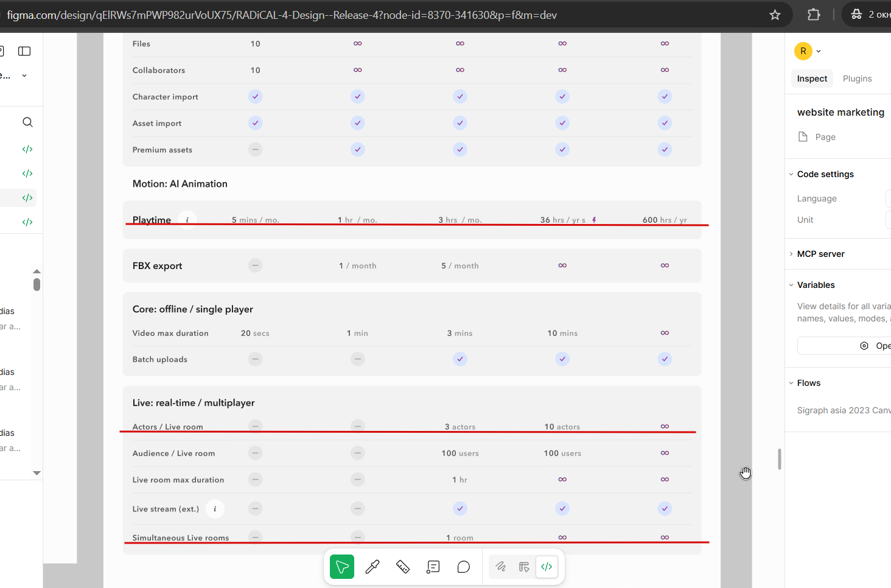Viewport: 891px width, 588px height.
Task: Select the Annotation tool
Action: (x=433, y=567)
